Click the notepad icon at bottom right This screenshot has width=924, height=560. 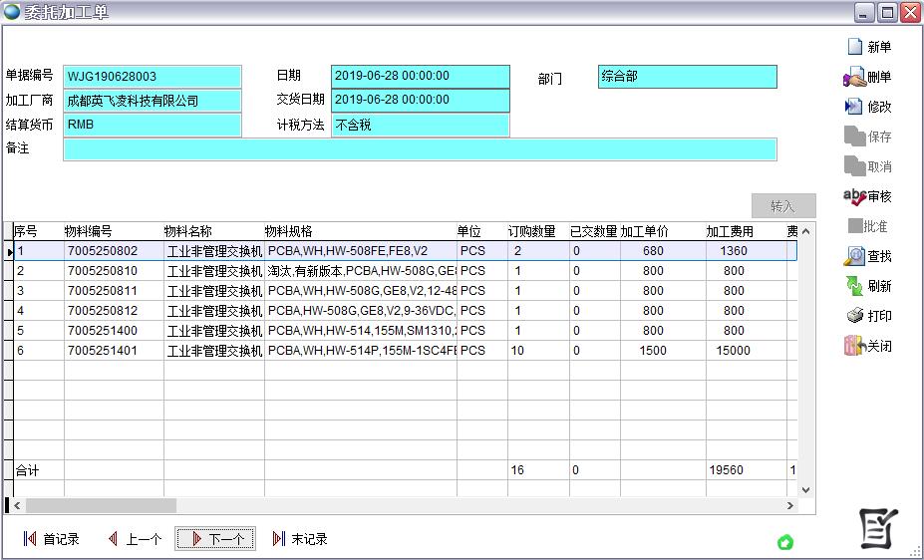pyautogui.click(x=879, y=528)
